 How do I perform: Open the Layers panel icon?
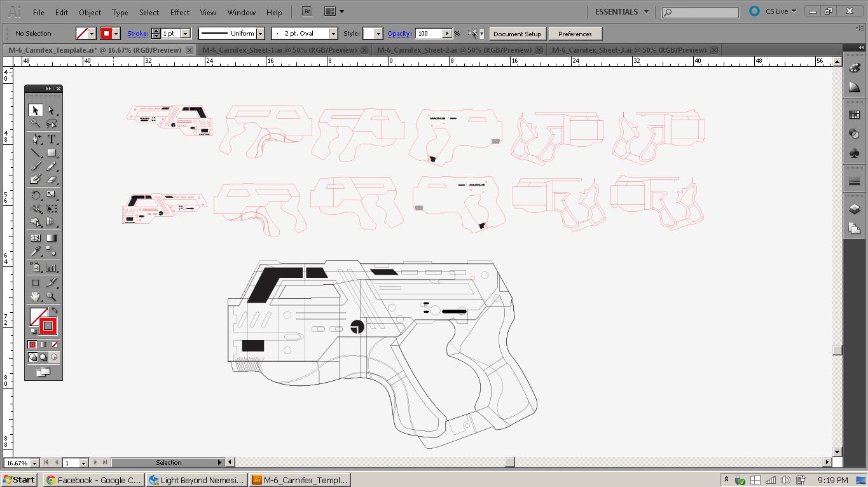coord(855,209)
